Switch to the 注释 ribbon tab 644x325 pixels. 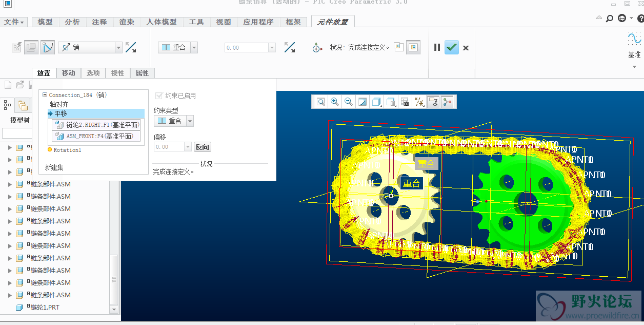[99, 22]
